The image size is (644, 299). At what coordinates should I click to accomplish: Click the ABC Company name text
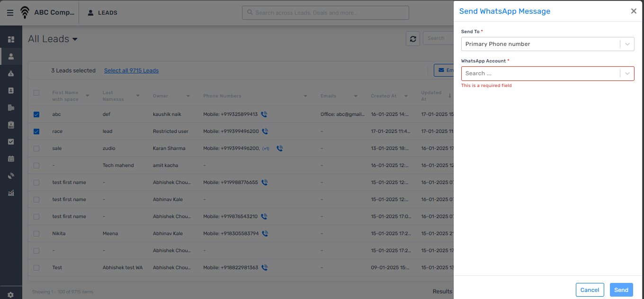point(54,13)
